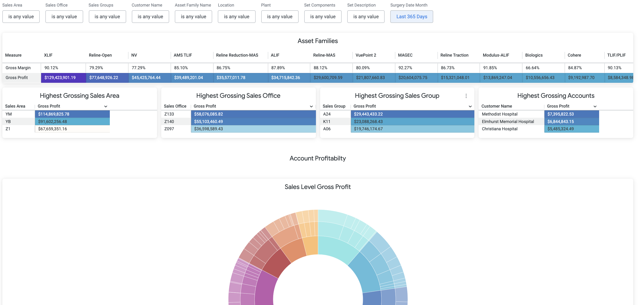
Task: Select the Elmhurst Memorial Hospital account
Action: point(508,122)
